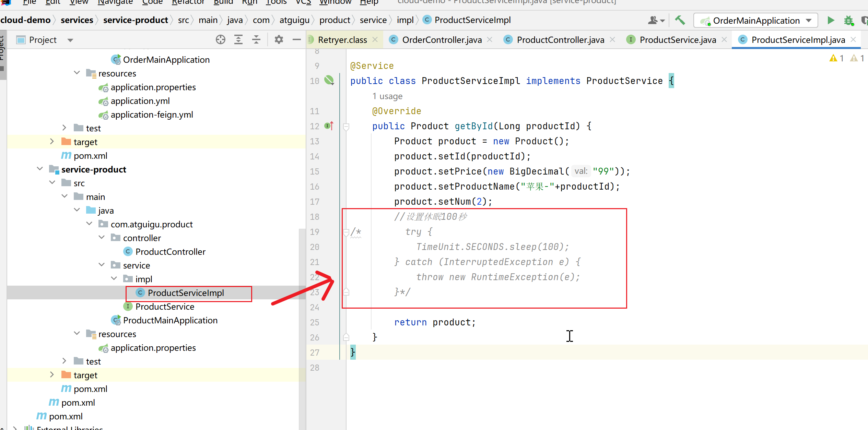This screenshot has height=430, width=868.
Task: Open the OrderMainApplication run configuration dropdown
Action: click(809, 21)
